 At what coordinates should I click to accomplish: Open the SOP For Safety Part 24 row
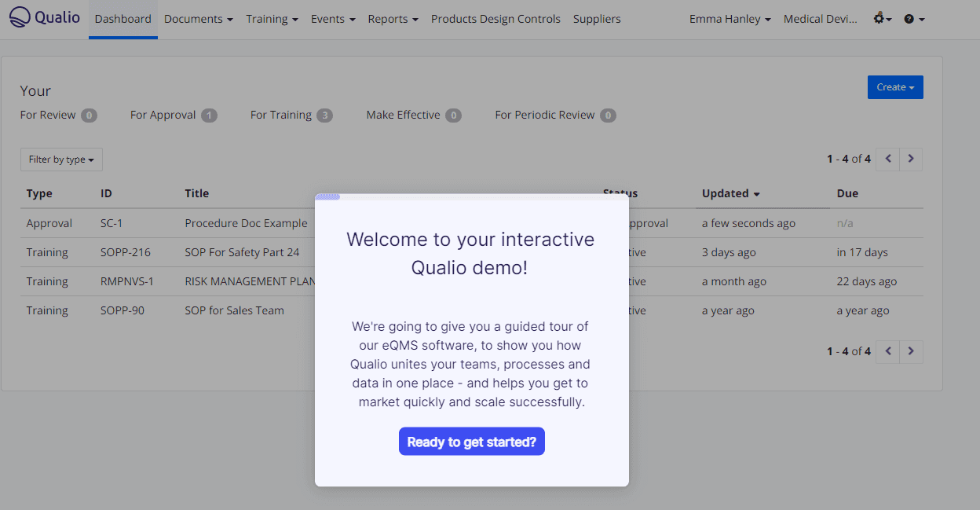[243, 252]
